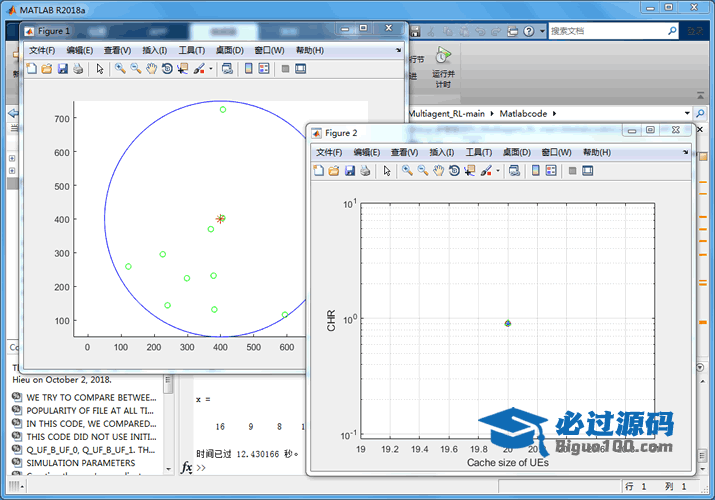The image size is (715, 500).
Task: Select Edit Plot arrow in Figure 1 toolbar
Action: [x=100, y=69]
